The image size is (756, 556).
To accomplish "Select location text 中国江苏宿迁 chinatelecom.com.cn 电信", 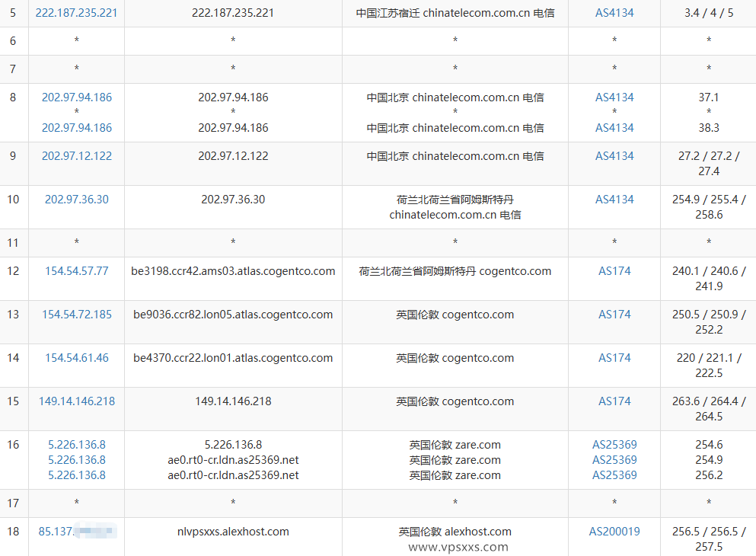I will pos(455,13).
